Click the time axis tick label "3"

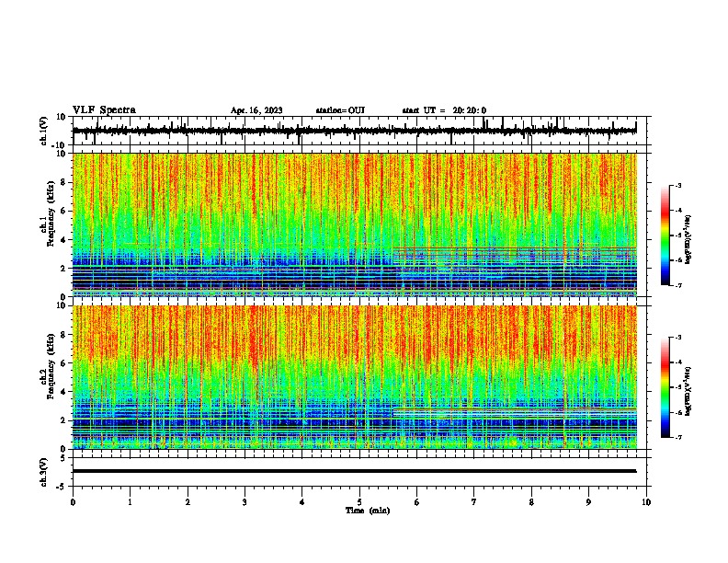(x=245, y=502)
